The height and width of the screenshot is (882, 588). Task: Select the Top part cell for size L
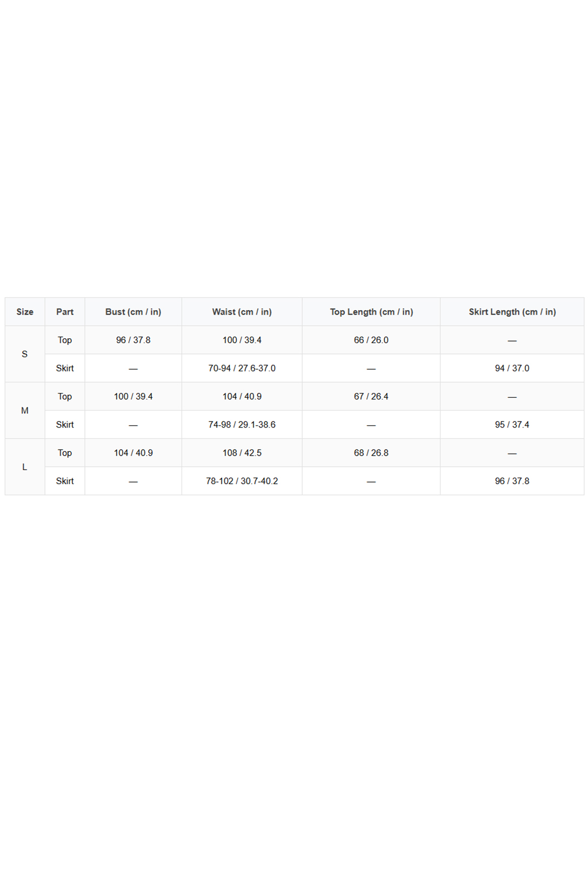(x=65, y=453)
